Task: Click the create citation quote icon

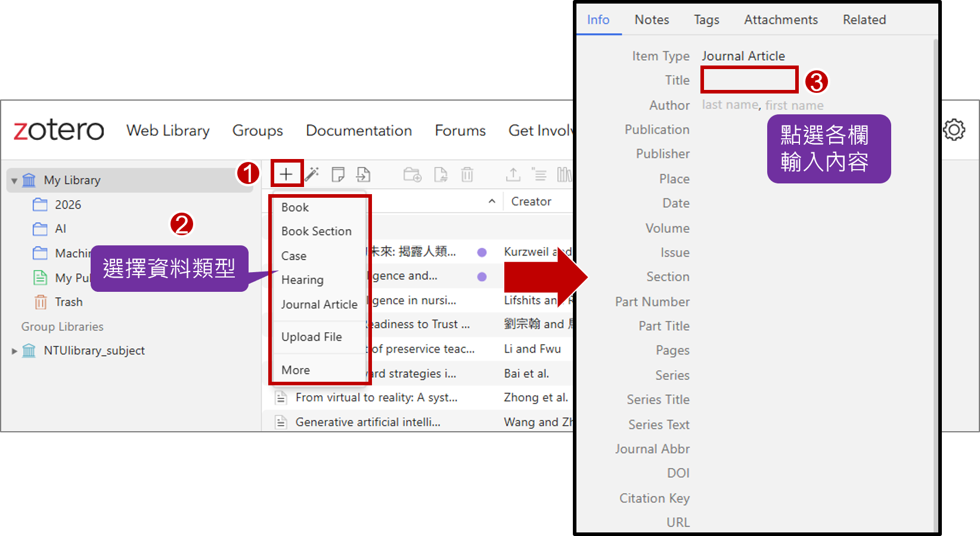Action: 539,174
